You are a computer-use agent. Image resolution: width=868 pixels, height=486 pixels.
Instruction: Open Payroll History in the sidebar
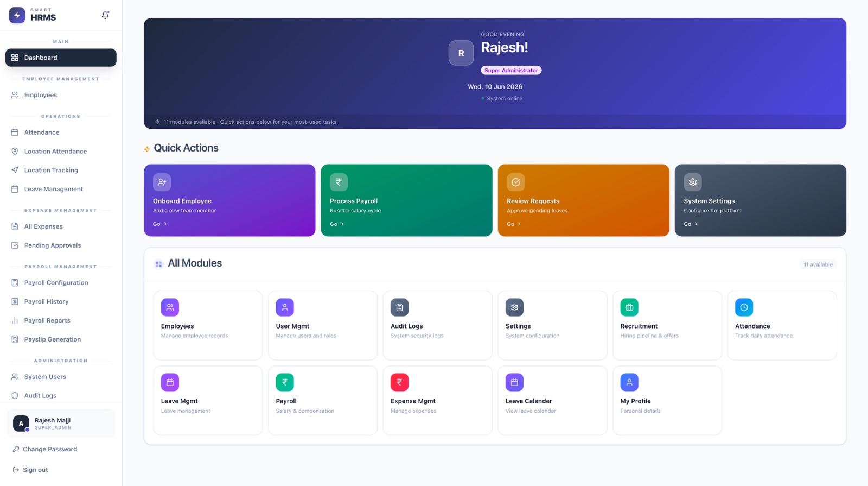(61, 301)
